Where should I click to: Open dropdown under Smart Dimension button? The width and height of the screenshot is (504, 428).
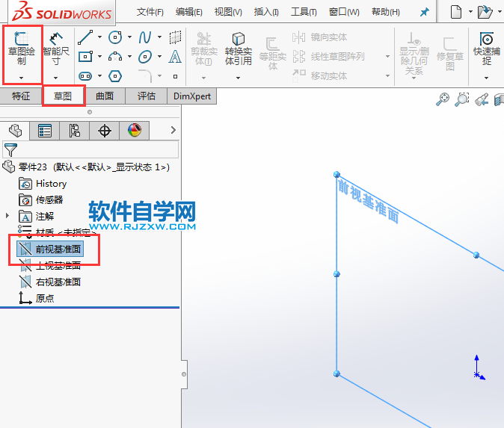(x=55, y=78)
